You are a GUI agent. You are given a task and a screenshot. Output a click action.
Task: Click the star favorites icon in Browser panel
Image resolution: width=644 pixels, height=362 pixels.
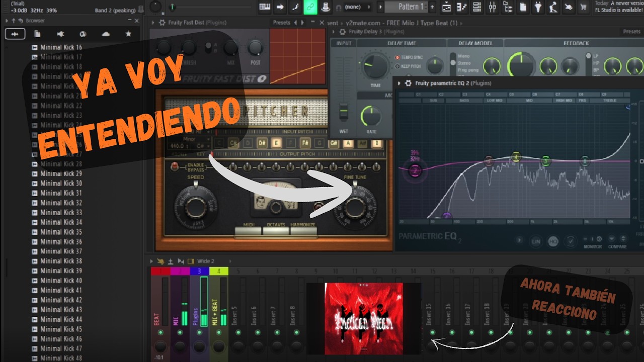tap(128, 34)
